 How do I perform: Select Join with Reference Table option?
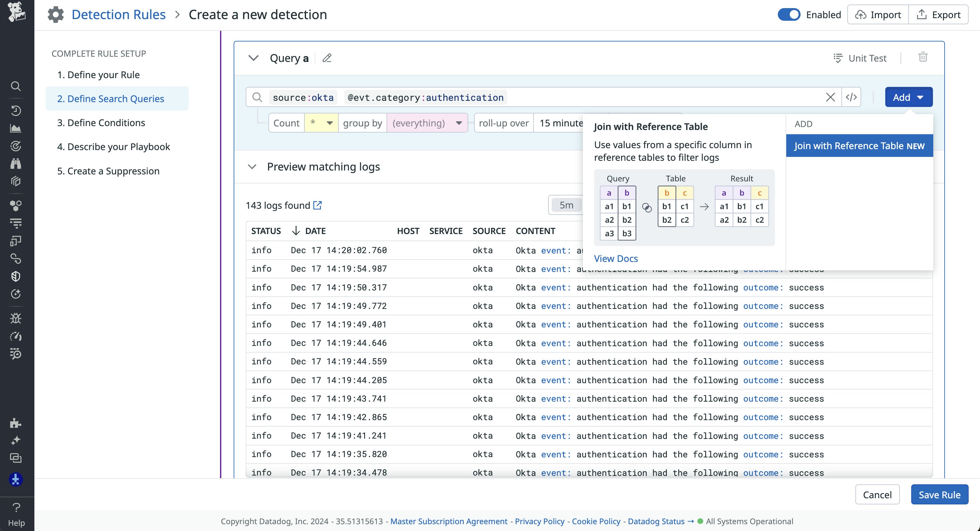(x=859, y=145)
